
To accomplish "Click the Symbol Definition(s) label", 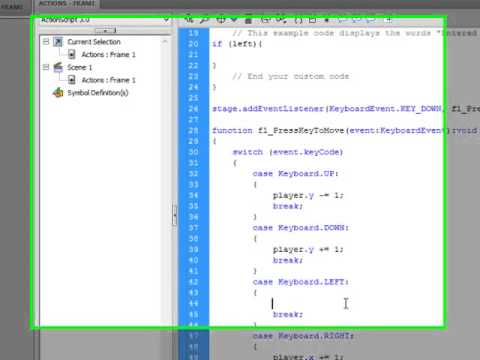I will click(x=98, y=93).
